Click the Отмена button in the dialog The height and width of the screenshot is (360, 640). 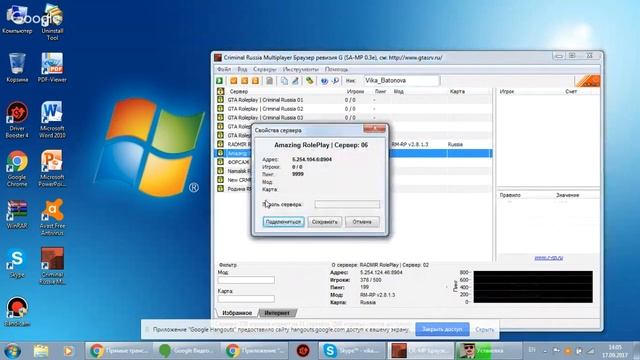coord(362,222)
